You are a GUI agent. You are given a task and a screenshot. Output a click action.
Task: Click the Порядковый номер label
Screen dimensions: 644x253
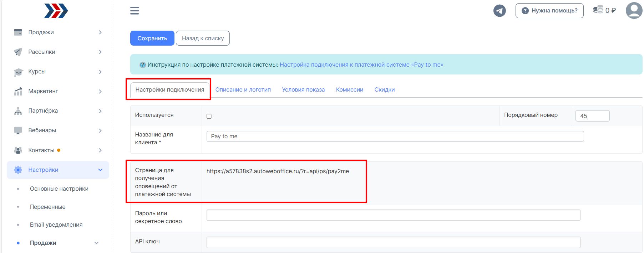(531, 115)
